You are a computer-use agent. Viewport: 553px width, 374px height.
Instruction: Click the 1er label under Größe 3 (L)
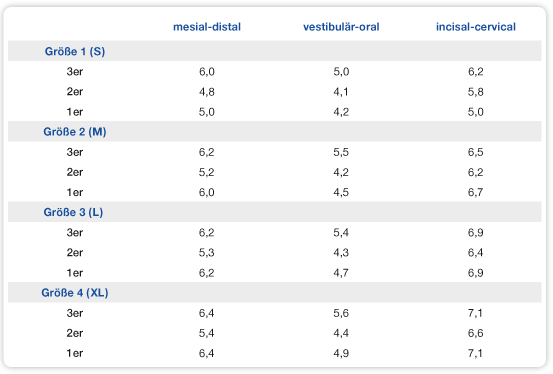(75, 273)
